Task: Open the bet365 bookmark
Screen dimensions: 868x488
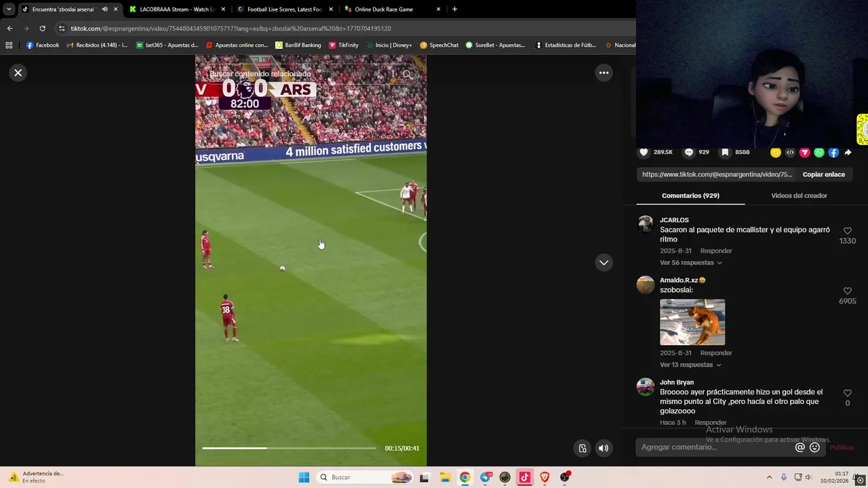Action: (167, 45)
